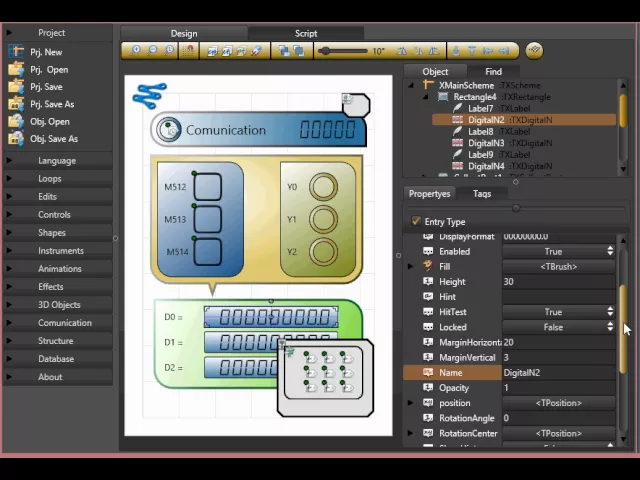
Task: Click the align top toolbar icon
Action: click(x=472, y=51)
